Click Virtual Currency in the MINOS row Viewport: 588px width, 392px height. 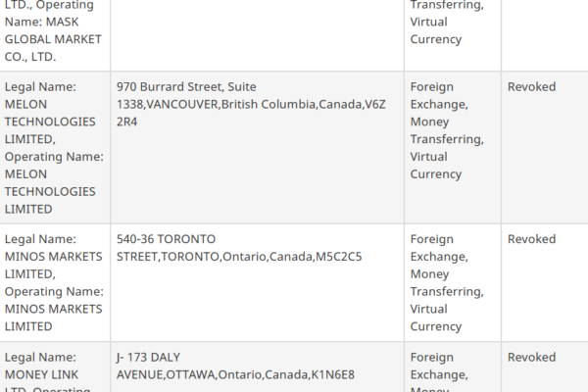435,318
